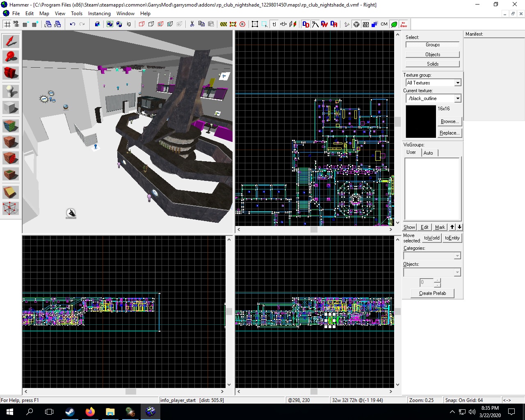
Task: Click the Browse... texture button
Action: (450, 121)
